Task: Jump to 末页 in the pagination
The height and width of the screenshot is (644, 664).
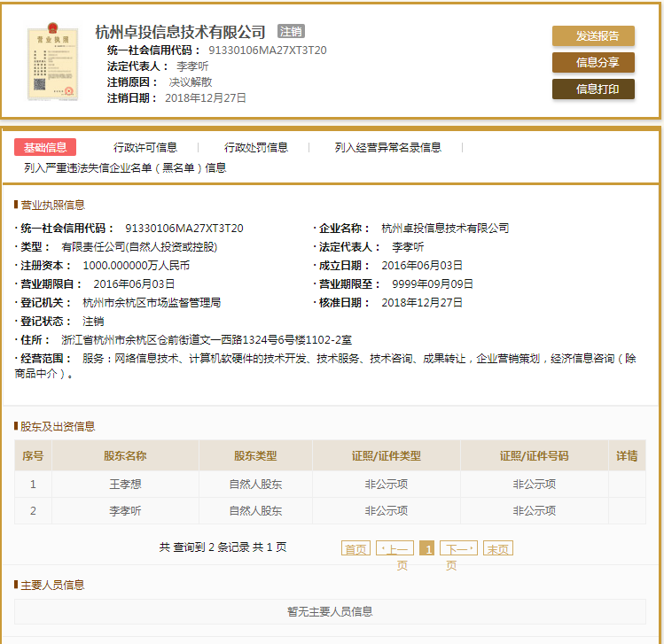Action: coord(498,548)
